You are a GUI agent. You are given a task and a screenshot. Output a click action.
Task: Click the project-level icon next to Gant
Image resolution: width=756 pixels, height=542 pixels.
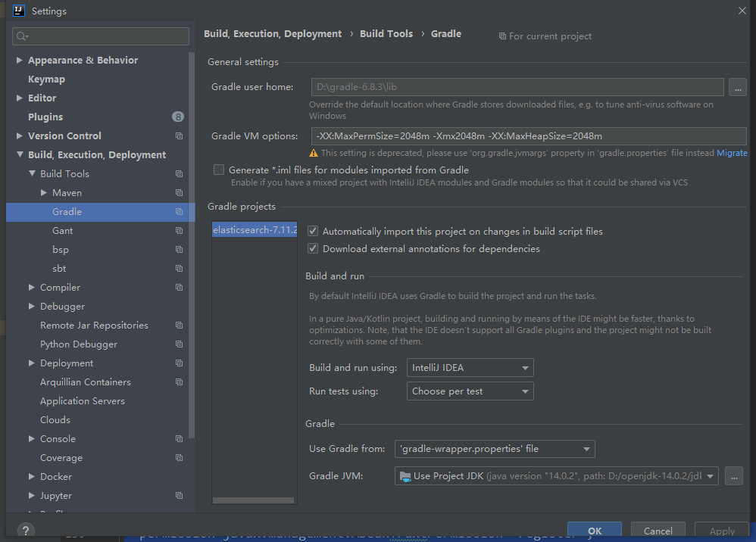[x=179, y=230]
